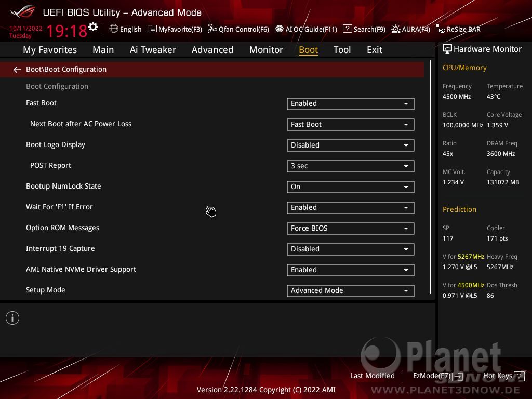Open the Wait For 'F1' If Error dropdown
The image size is (532, 399).
point(351,208)
